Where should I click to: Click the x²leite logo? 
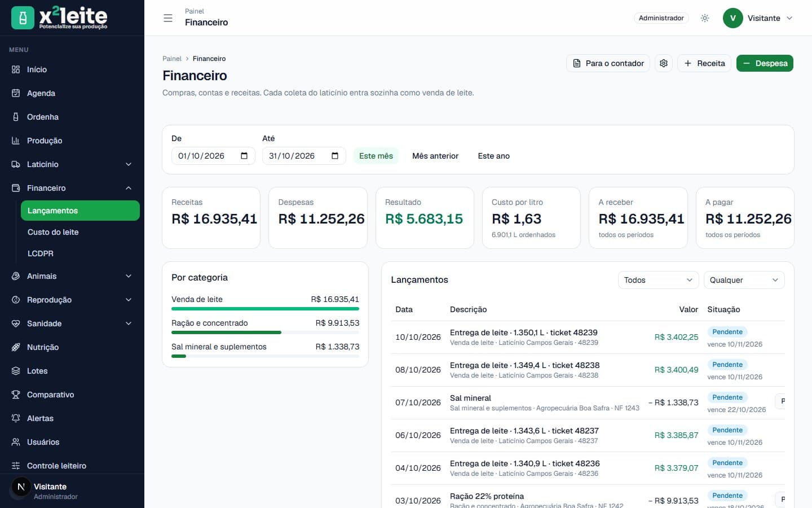click(59, 18)
